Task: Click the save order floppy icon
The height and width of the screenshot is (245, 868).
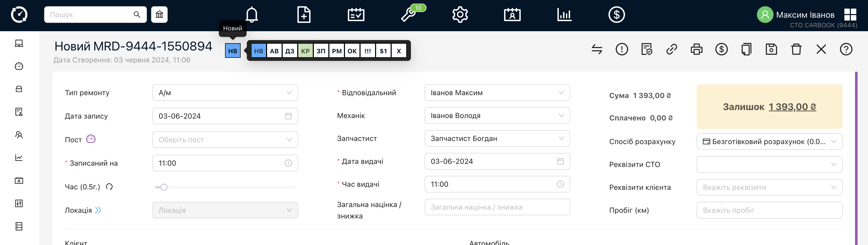Action: click(771, 49)
